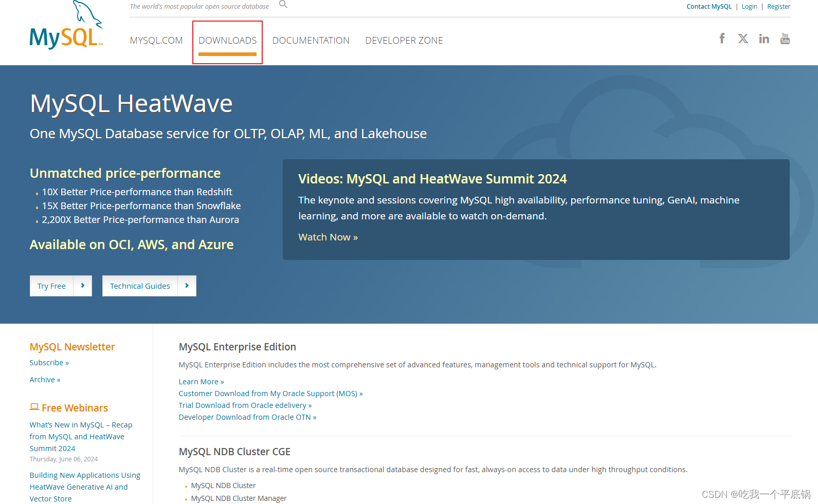Open Building New Applications Using HeatWave webinar
Screen dimensions: 818x504
coord(85,487)
